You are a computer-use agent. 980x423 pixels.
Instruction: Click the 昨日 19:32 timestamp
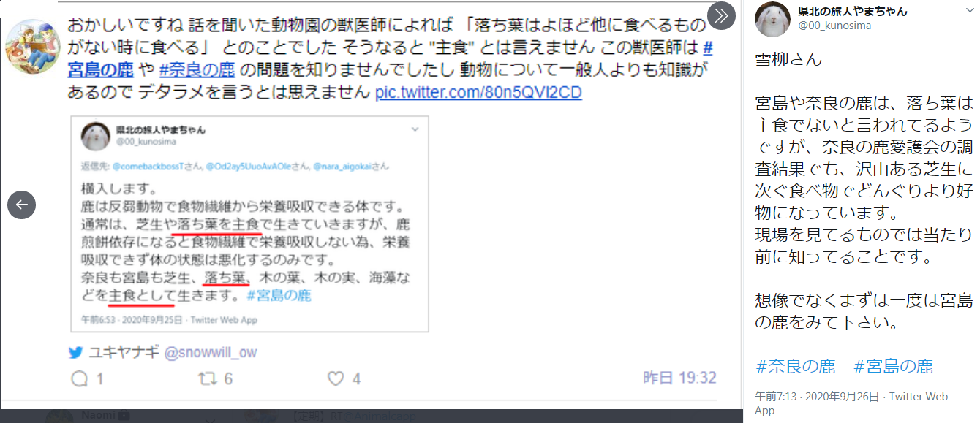click(x=679, y=378)
